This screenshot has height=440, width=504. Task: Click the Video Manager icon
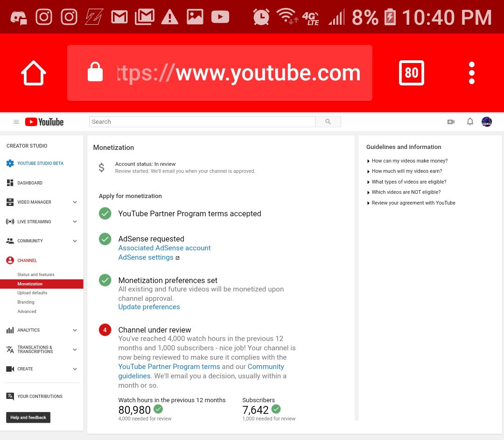(x=10, y=202)
